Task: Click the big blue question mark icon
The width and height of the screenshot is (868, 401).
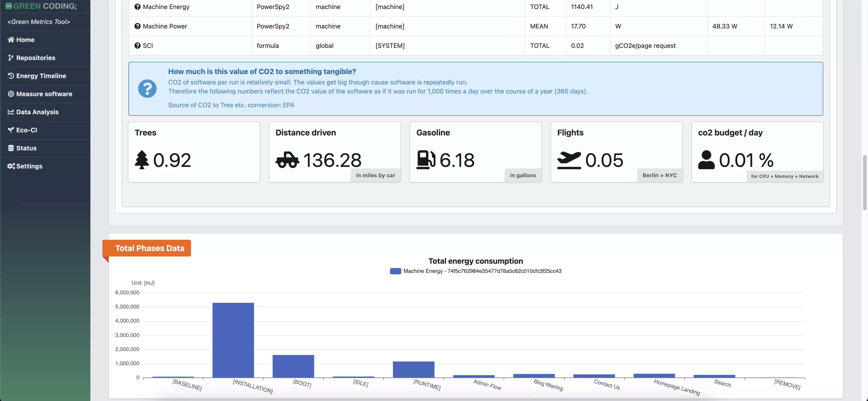Action: coord(147,89)
